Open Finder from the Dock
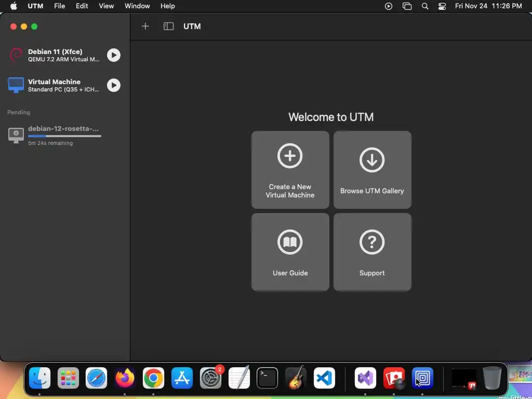532x399 pixels. click(x=39, y=378)
